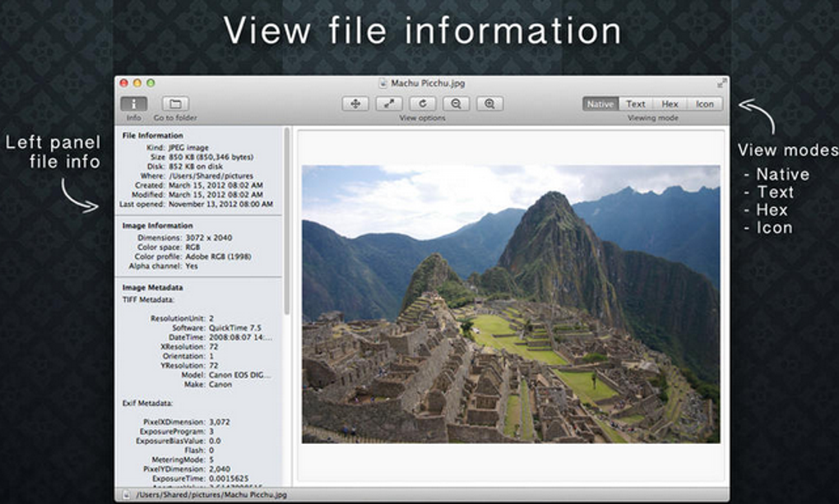839x504 pixels.
Task: Click the file icon in the bottom path bar
Action: [127, 495]
